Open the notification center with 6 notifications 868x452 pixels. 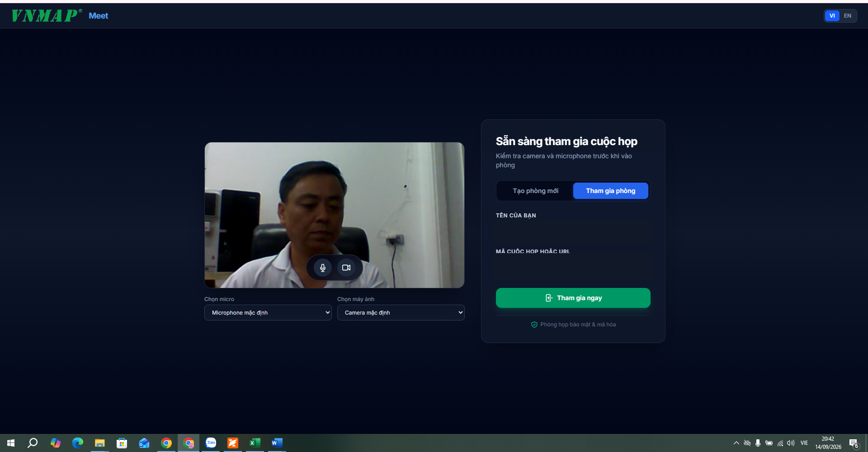854,443
